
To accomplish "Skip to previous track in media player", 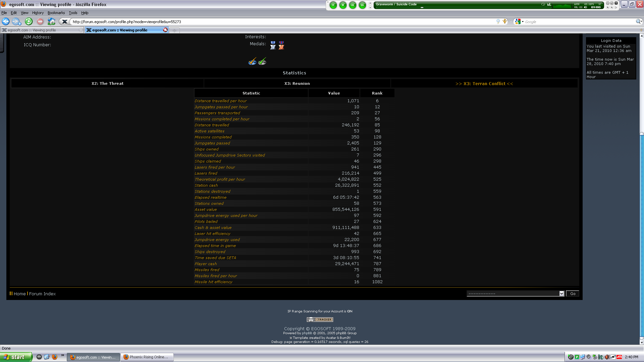I will coord(353,5).
